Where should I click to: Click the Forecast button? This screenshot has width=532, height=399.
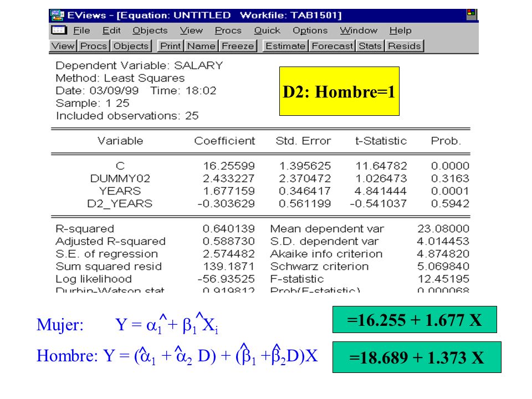point(332,46)
